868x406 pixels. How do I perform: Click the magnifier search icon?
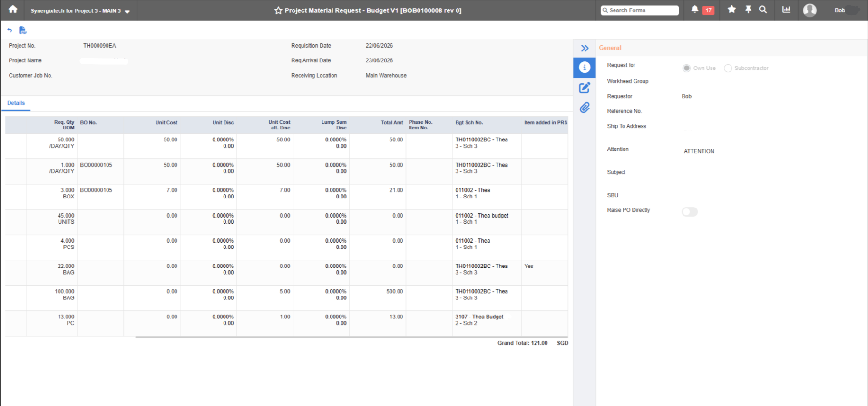click(763, 10)
